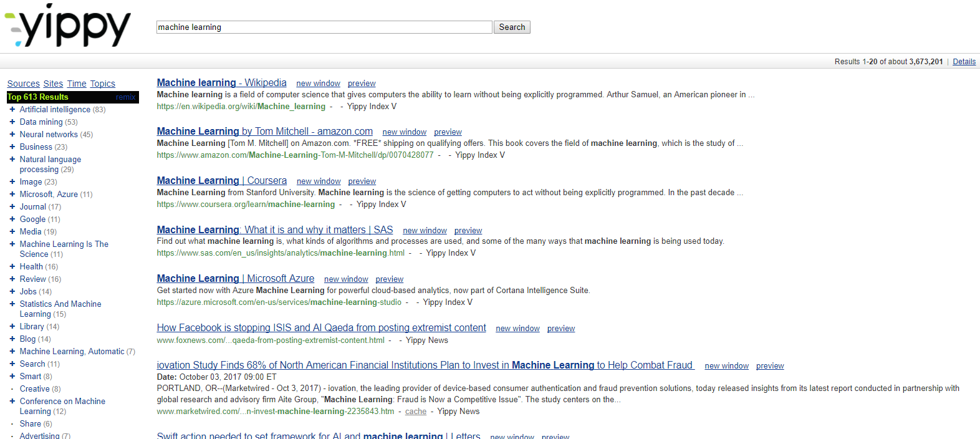The width and height of the screenshot is (980, 439).
Task: Expand the Artificial intelligence cluster
Action: (12, 109)
